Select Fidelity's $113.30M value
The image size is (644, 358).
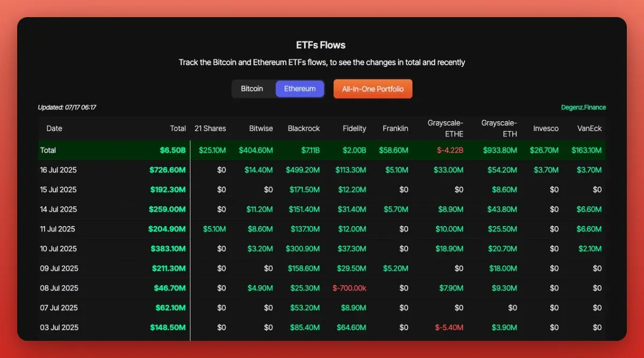(x=351, y=170)
